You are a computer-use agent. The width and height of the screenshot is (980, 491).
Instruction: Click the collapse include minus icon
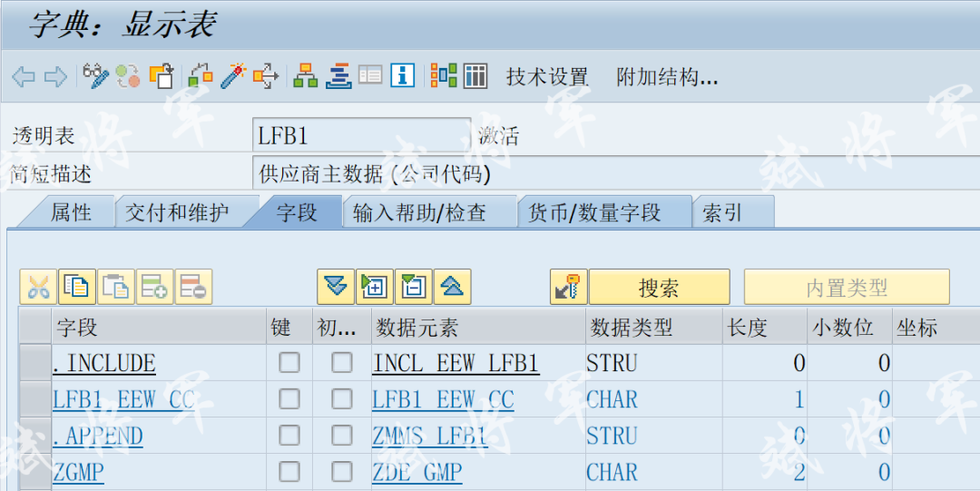413,287
